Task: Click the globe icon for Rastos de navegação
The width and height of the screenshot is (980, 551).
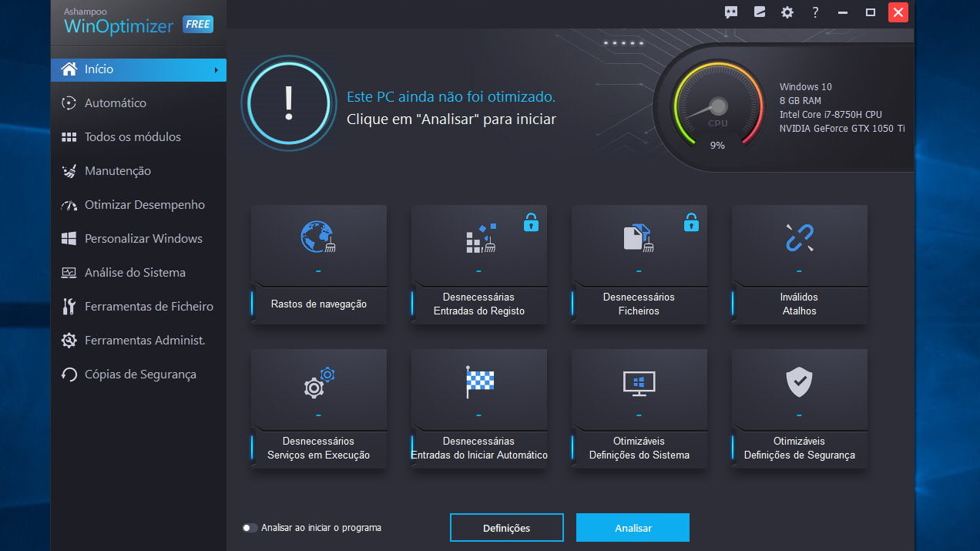Action: (317, 237)
